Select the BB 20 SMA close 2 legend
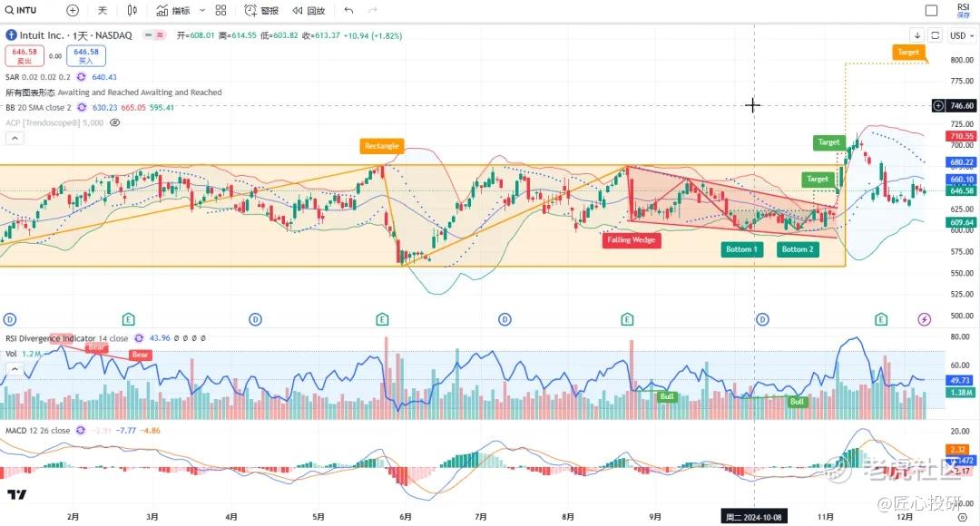This screenshot has height=526, width=980. point(38,107)
